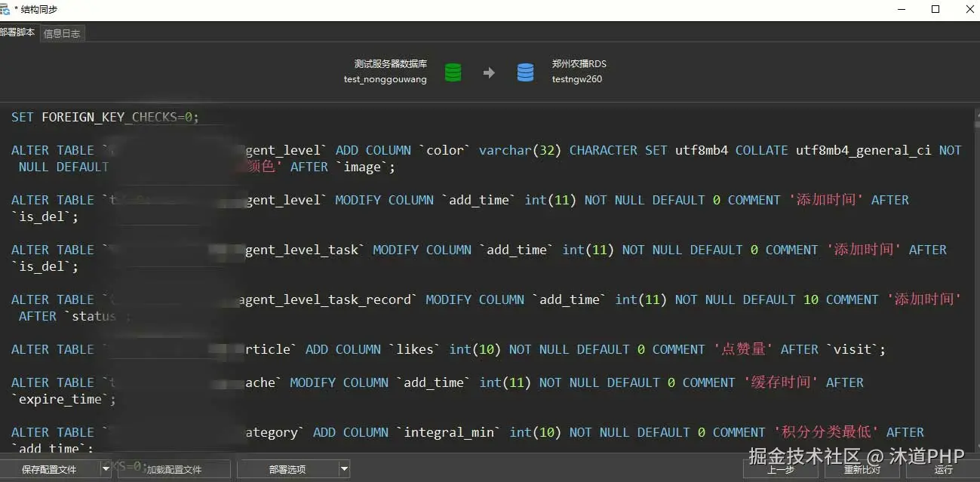This screenshot has height=482, width=980.
Task: Click the 加载配置文件 button
Action: [174, 469]
